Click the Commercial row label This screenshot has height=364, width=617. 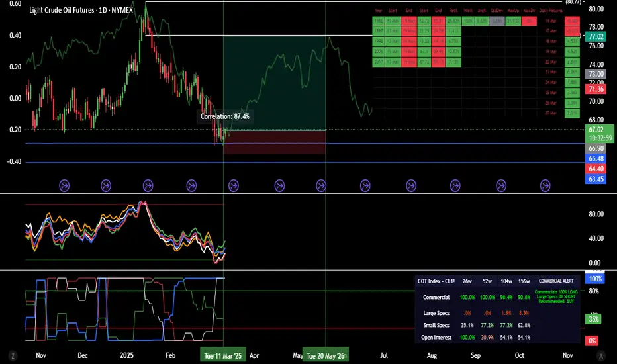(436, 298)
